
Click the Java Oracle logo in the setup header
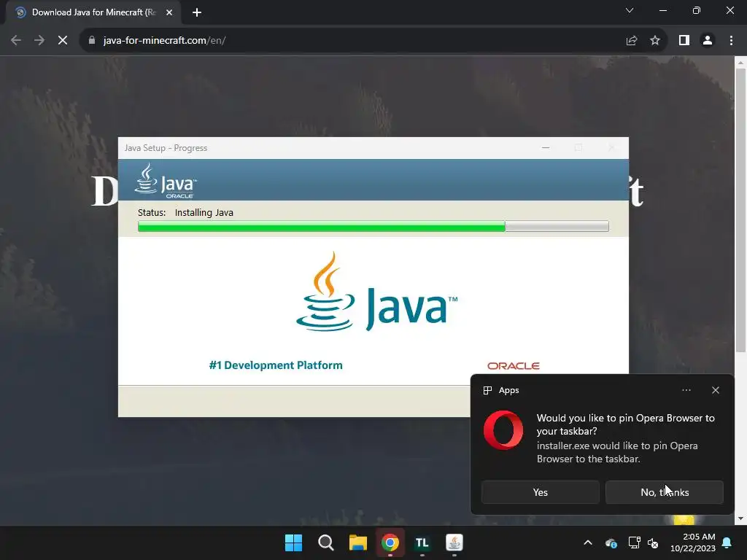166,181
